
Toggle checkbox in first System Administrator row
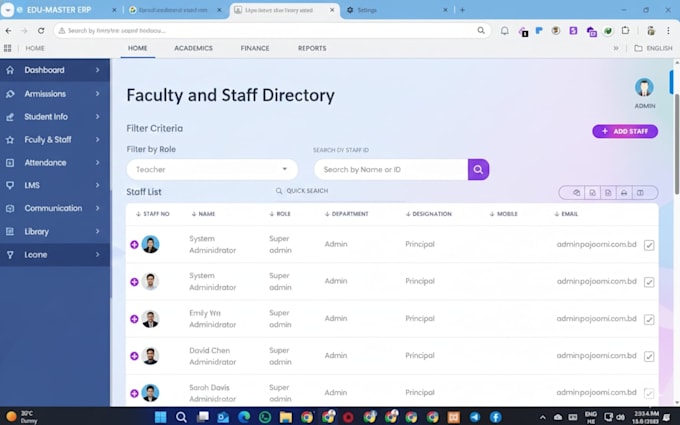649,245
